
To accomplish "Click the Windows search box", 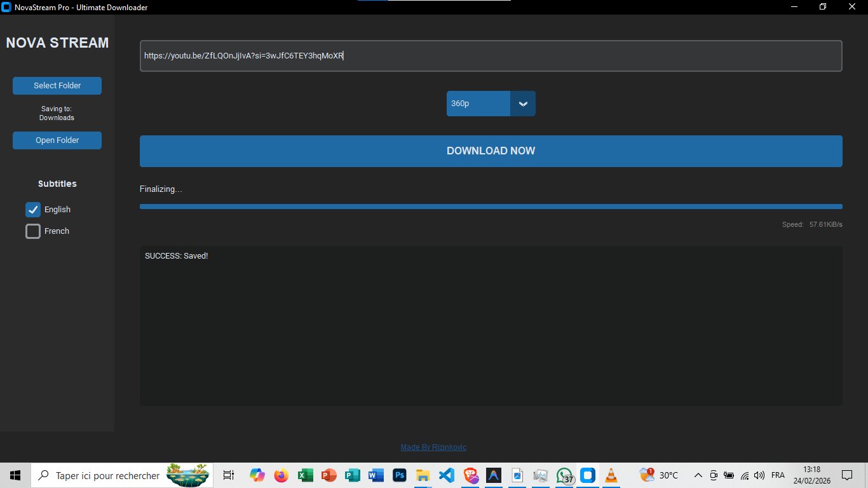I will coord(121,475).
